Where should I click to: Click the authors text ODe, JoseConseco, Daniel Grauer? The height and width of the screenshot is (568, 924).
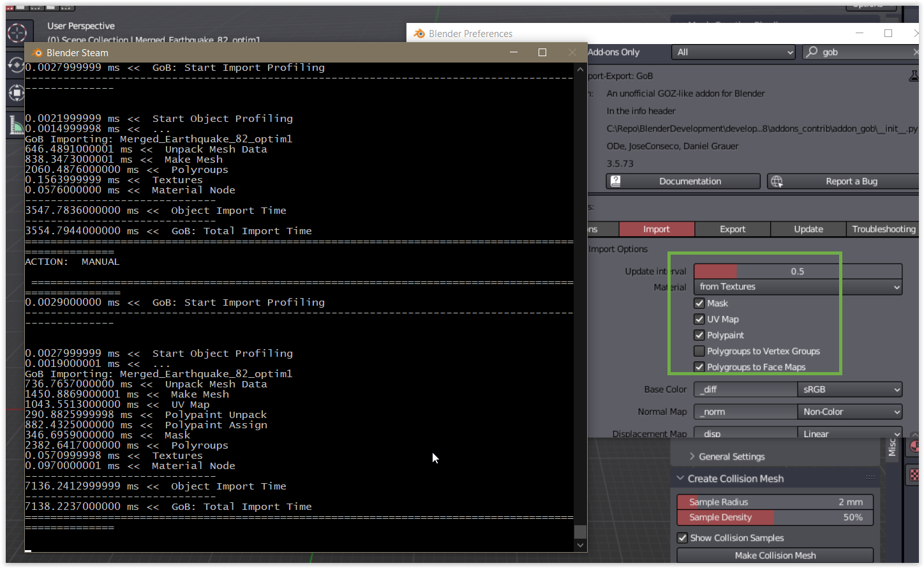pos(673,146)
